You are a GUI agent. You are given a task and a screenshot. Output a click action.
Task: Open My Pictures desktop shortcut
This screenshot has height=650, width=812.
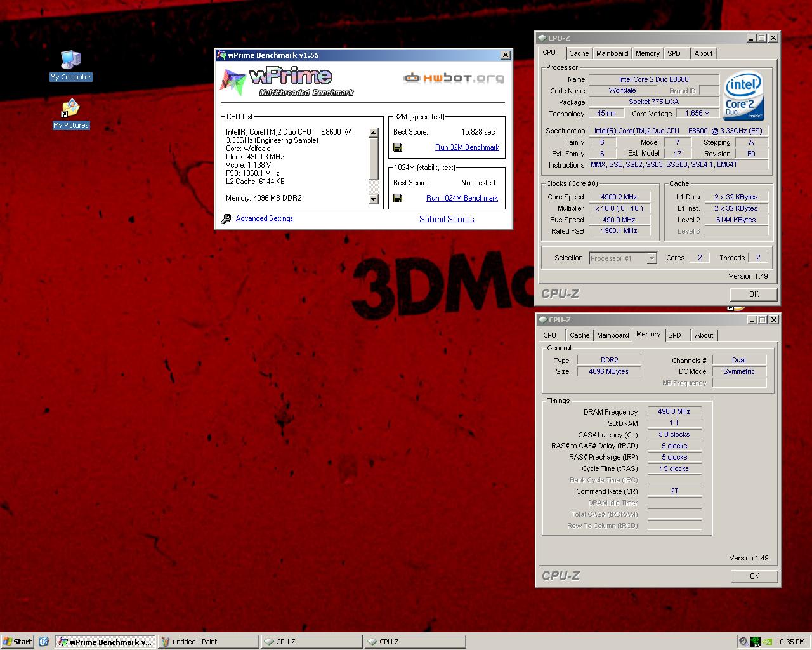pos(71,114)
